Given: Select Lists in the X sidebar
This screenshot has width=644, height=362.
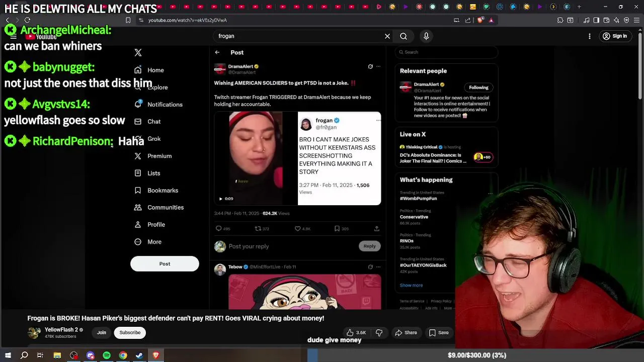Looking at the screenshot, I should point(148,173).
